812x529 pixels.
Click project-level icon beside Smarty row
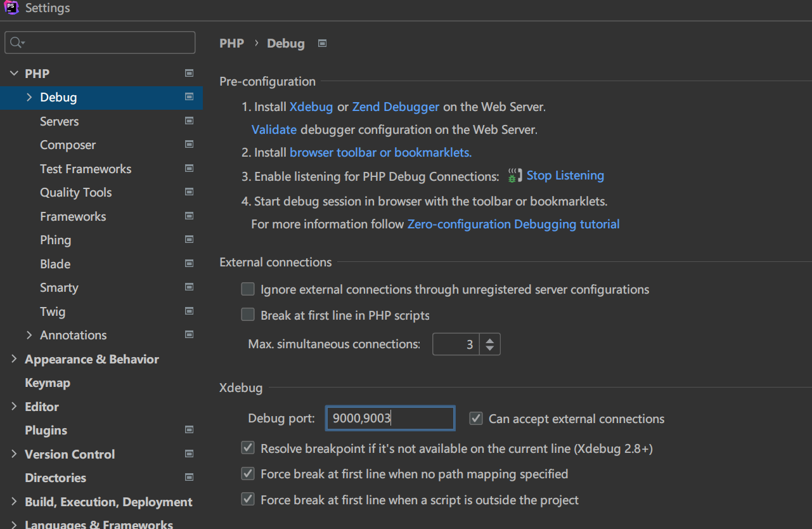click(189, 287)
